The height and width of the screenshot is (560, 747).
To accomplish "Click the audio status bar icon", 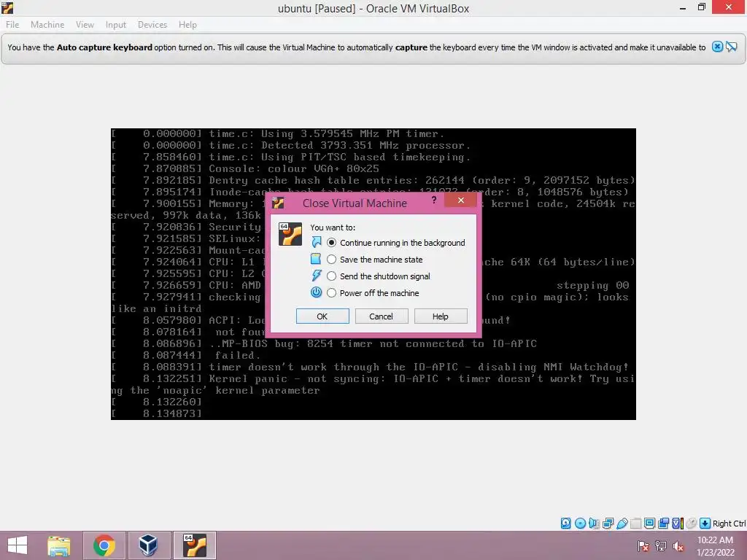I will click(594, 524).
